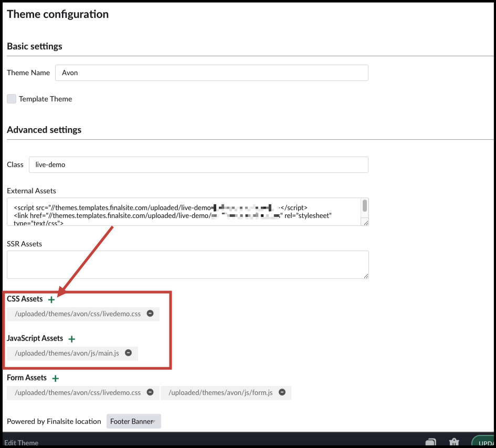The height and width of the screenshot is (448, 496).
Task: Remove livedemo.css from Form Assets
Action: pos(150,392)
